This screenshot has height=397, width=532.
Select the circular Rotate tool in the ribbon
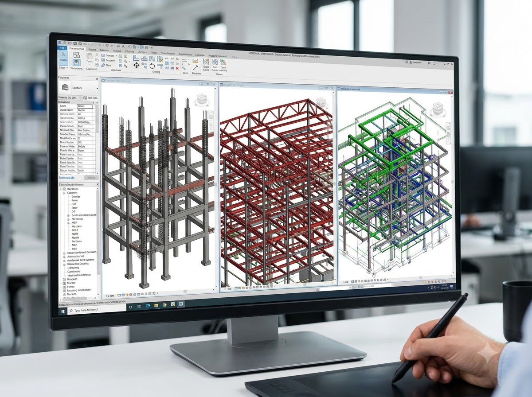[152, 66]
